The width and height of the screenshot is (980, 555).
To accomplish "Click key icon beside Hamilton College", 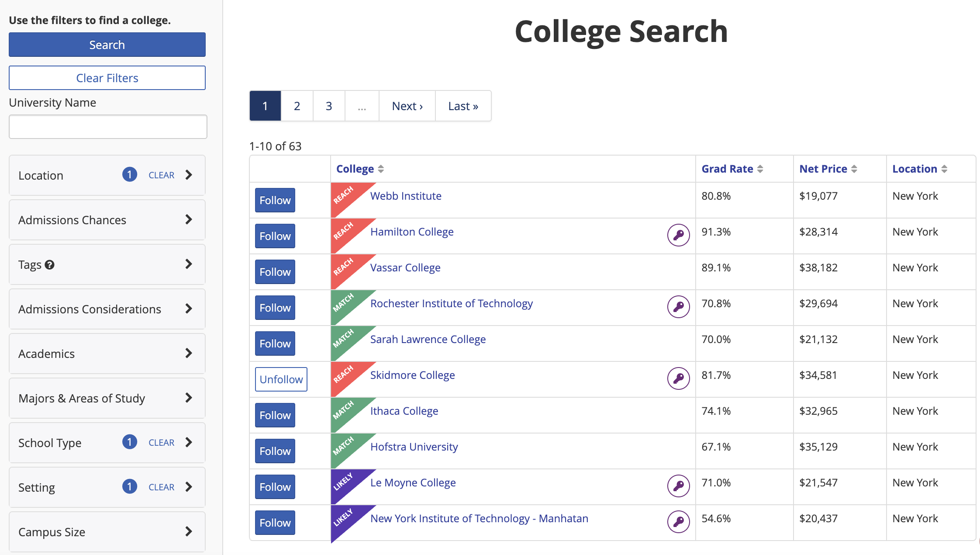I will pyautogui.click(x=678, y=235).
